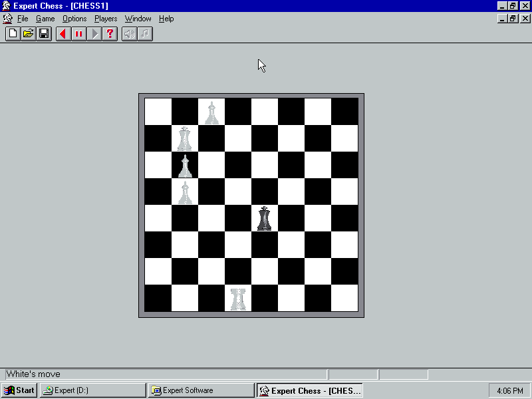532x399 pixels.
Task: Open the Game menu
Action: tap(45, 19)
